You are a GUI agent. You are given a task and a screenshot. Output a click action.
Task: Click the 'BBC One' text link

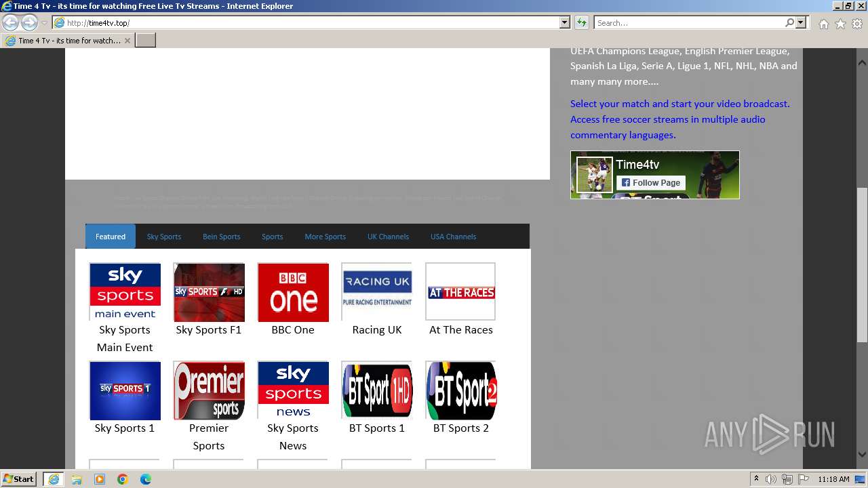[x=293, y=329]
